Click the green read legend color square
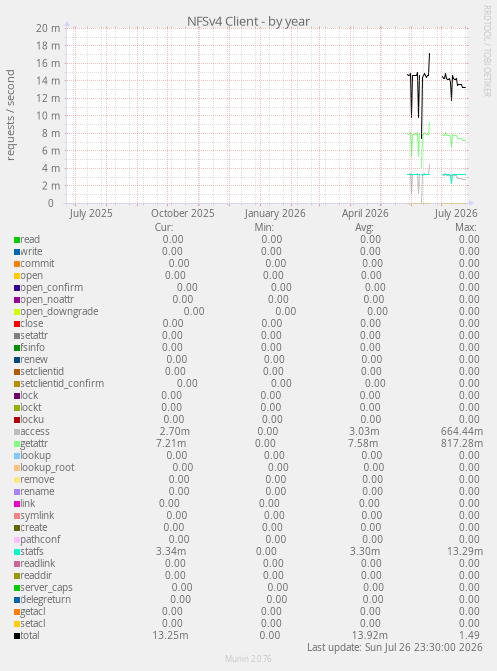The height and width of the screenshot is (671, 497). point(17,240)
